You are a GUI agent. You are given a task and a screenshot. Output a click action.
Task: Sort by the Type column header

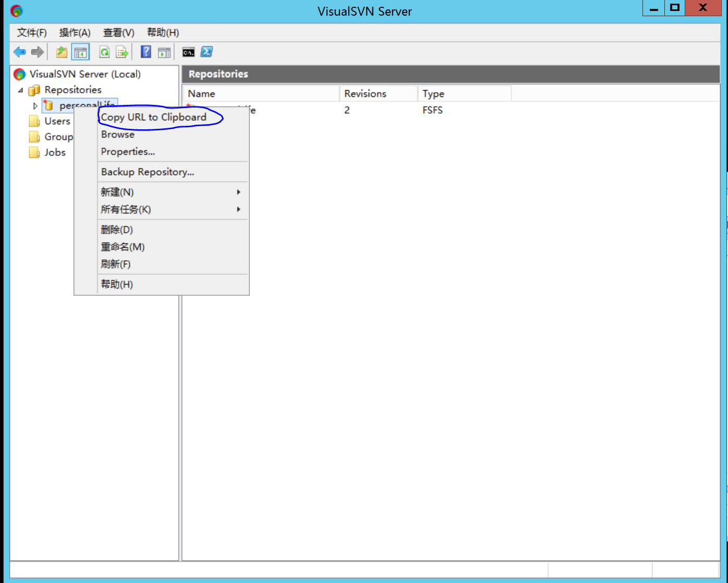click(465, 94)
